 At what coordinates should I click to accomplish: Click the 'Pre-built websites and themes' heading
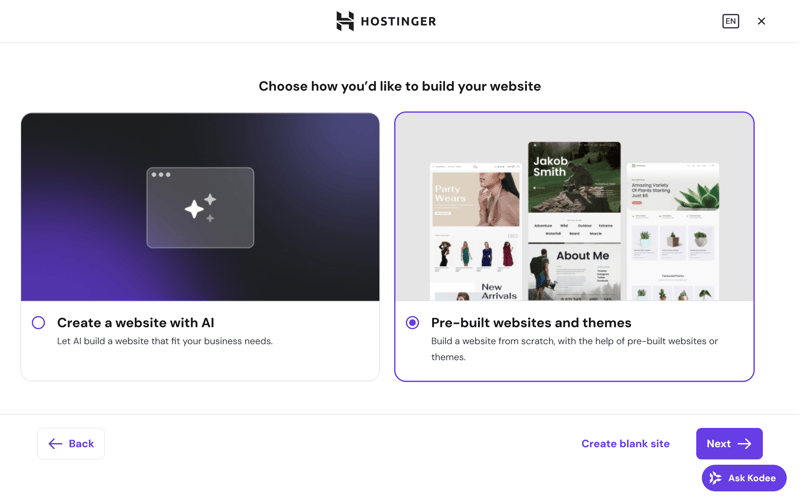[x=531, y=323]
